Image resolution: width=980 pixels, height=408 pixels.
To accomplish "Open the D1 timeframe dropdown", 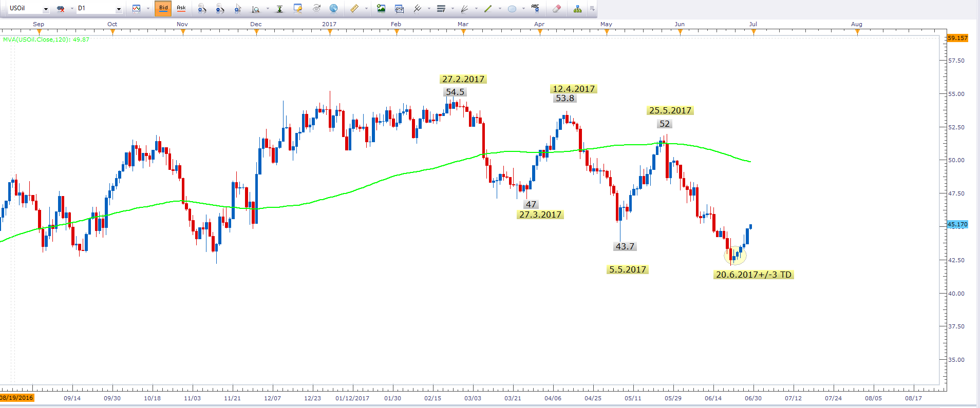I will (119, 9).
